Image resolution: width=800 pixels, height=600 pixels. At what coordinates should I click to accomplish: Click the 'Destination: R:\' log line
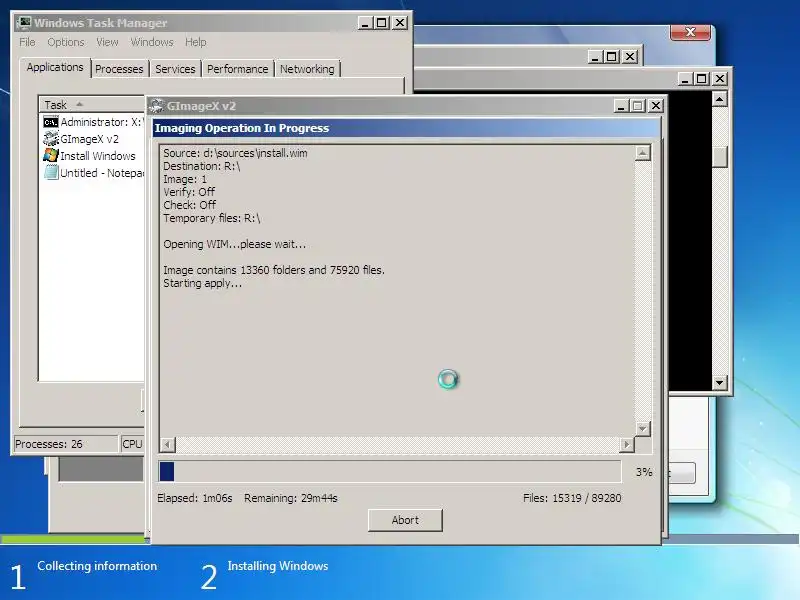click(202, 166)
